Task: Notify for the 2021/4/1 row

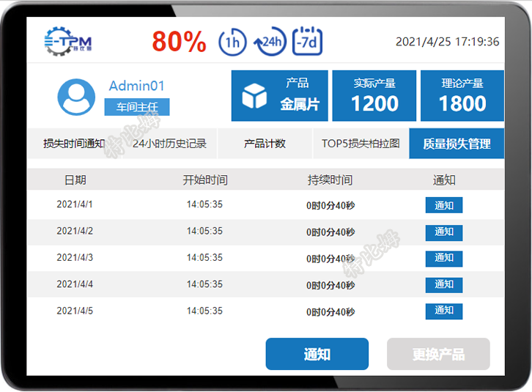Action: [x=444, y=205]
